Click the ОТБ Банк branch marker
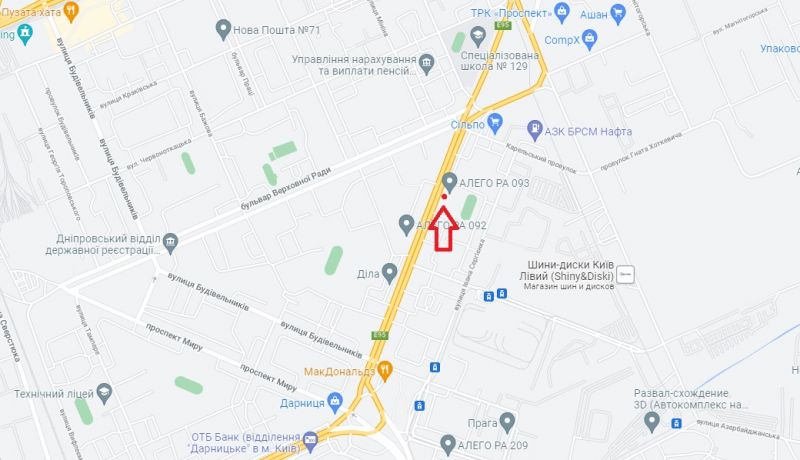Screen dimensions: 800x460 (x=310, y=442)
